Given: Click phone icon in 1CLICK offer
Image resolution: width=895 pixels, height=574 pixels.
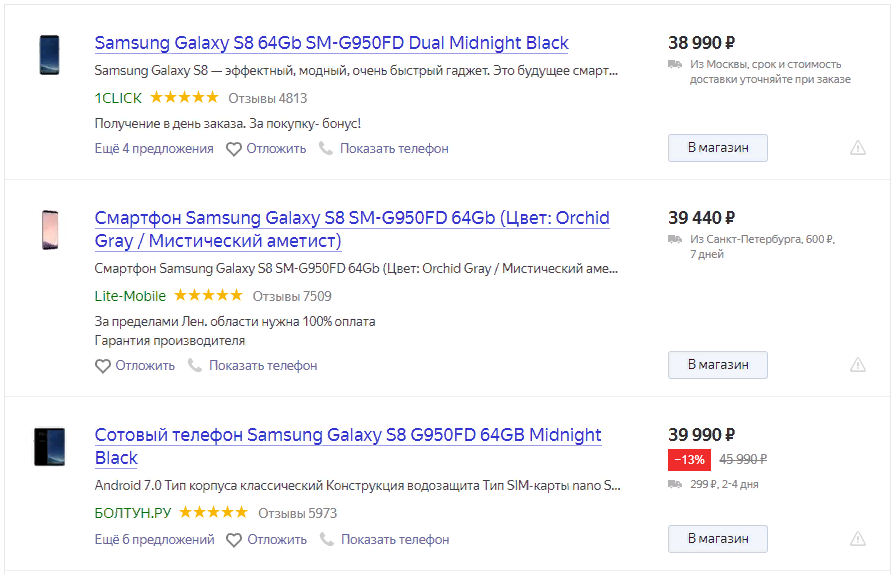Looking at the screenshot, I should coord(326,149).
